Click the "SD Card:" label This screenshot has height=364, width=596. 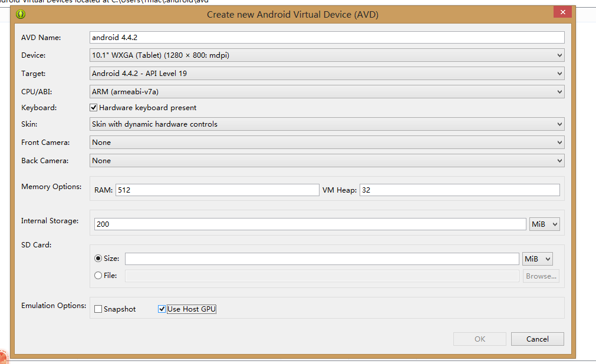[x=37, y=244]
